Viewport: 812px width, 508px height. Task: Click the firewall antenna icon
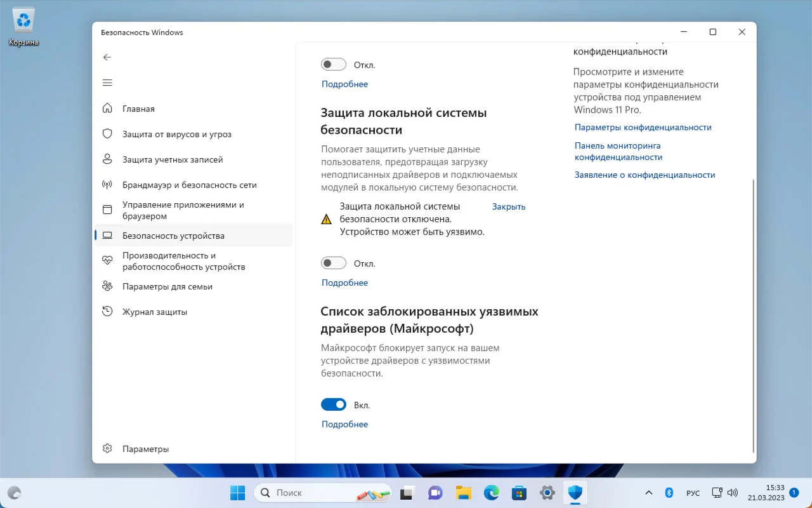pos(107,185)
